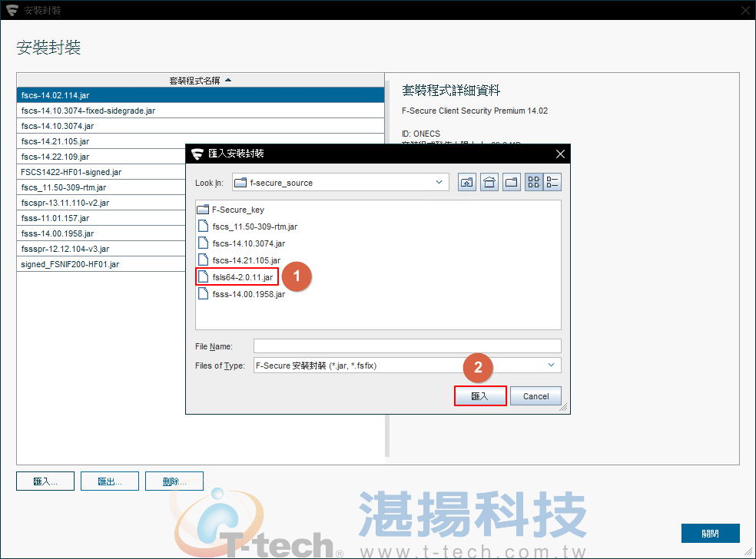
Task: Select the fsls64-2.0.11.jar file icon
Action: 204,277
